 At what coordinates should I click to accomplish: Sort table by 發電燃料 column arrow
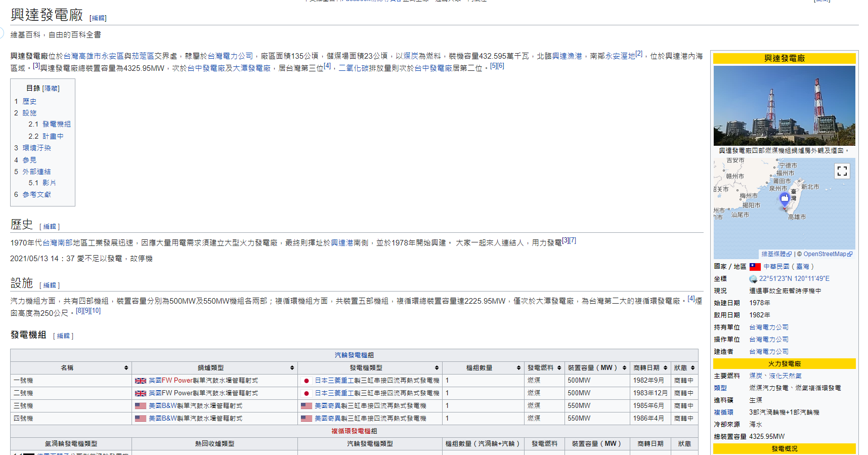[559, 368]
